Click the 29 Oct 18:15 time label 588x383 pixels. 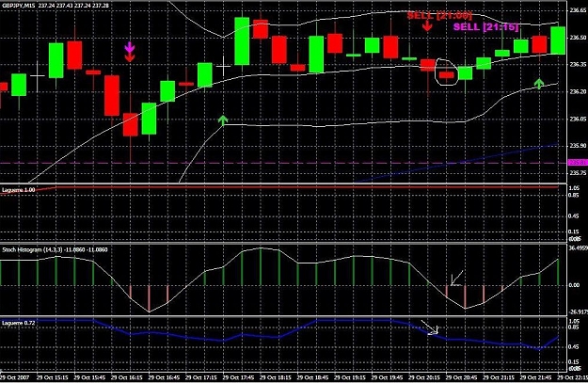coord(276,377)
